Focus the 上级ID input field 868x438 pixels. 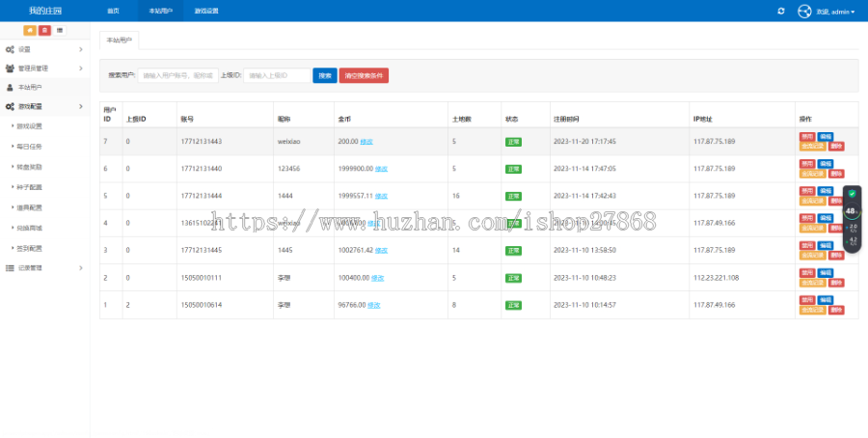click(x=277, y=76)
